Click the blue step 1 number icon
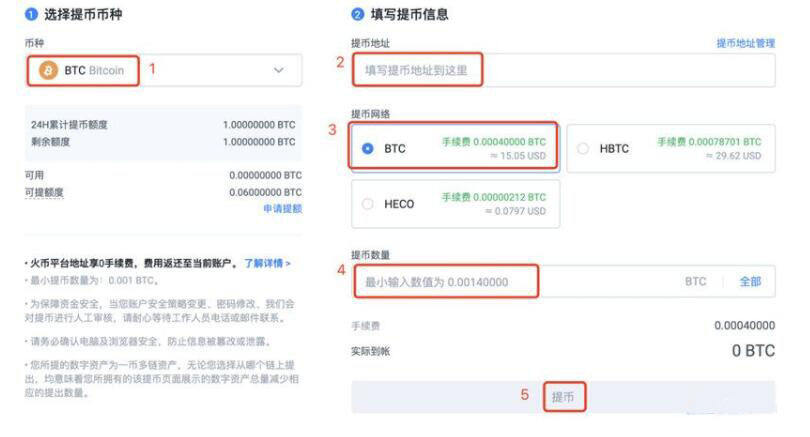 pos(30,14)
